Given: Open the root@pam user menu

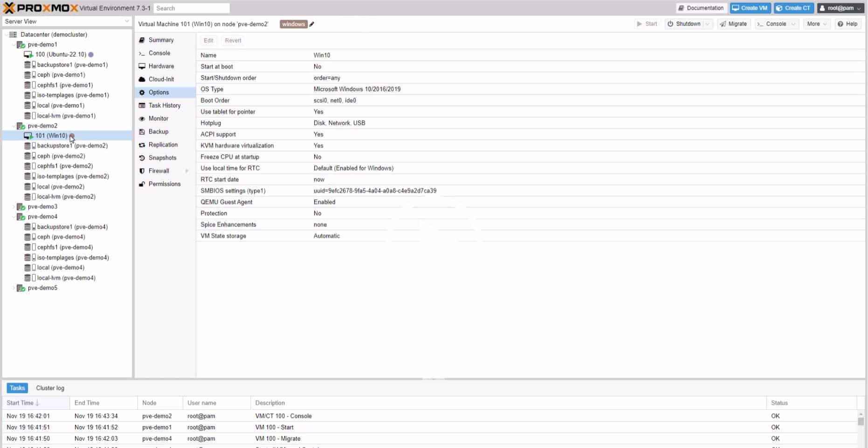Looking at the screenshot, I should tap(841, 8).
